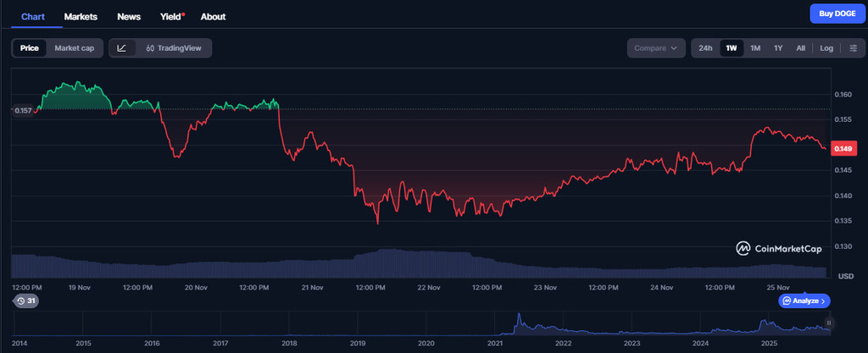The height and width of the screenshot is (353, 868).
Task: Select the 24h time range
Action: coord(705,48)
